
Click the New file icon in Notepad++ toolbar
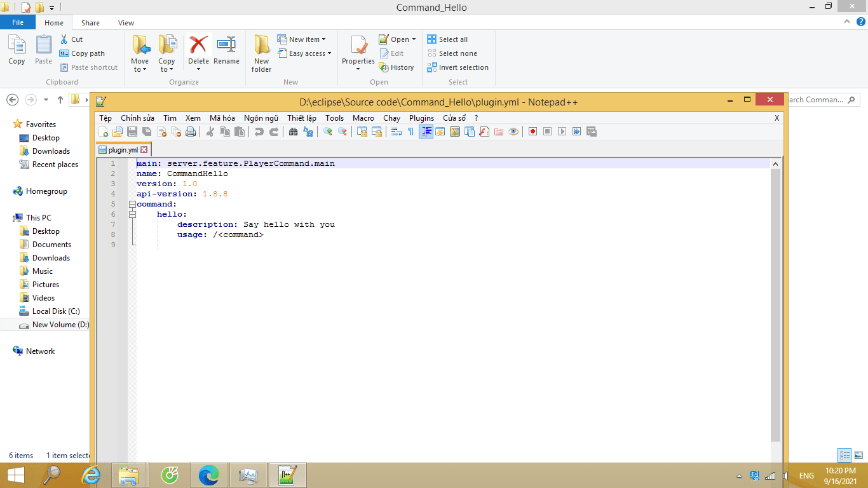tap(103, 132)
